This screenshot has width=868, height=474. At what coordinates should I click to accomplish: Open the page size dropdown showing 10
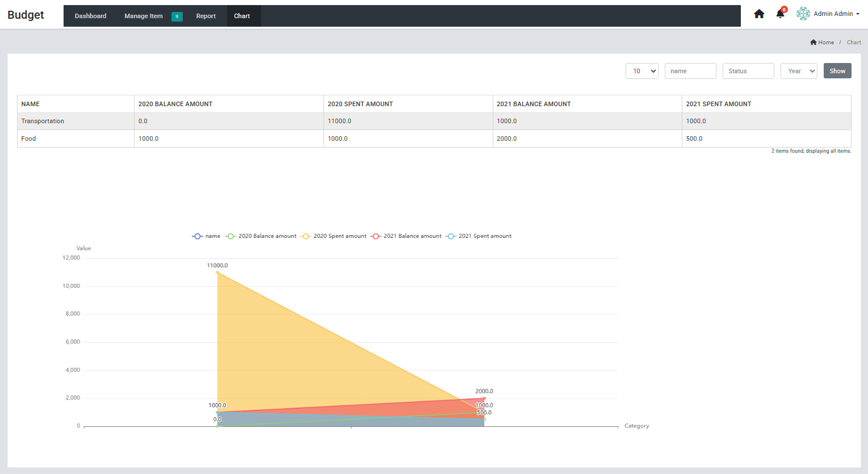click(642, 71)
